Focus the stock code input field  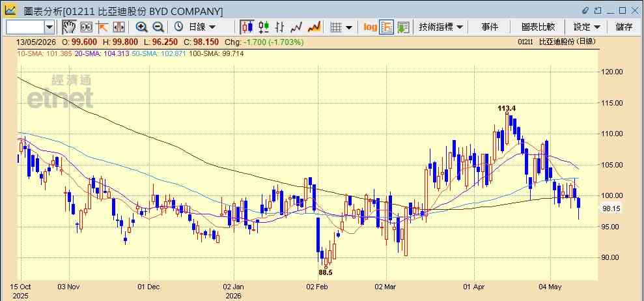click(x=25, y=27)
